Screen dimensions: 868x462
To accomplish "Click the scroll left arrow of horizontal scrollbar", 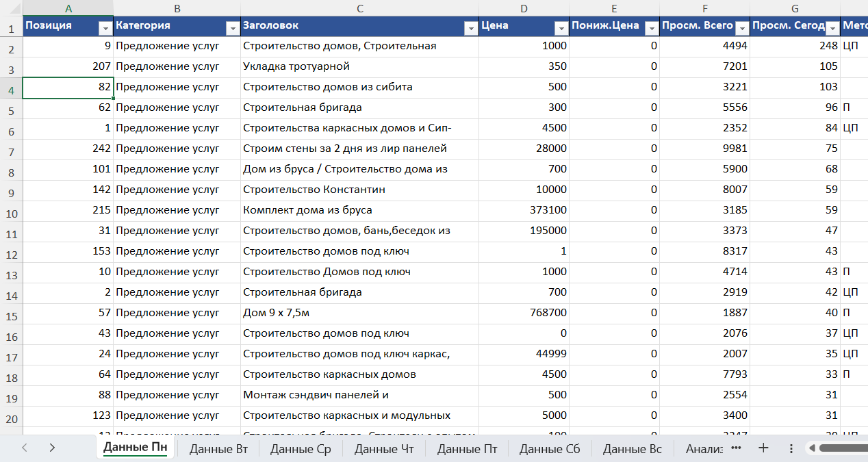I will point(813,448).
